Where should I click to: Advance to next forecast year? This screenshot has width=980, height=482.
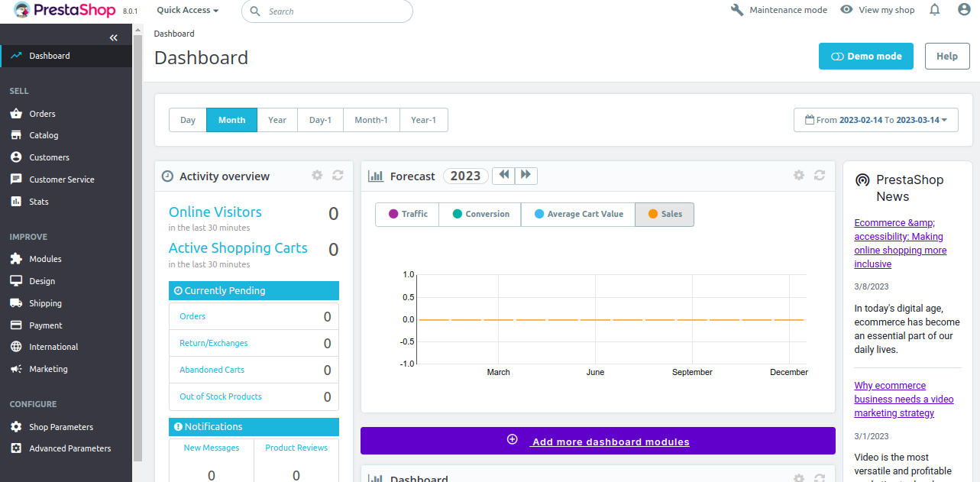click(x=526, y=175)
